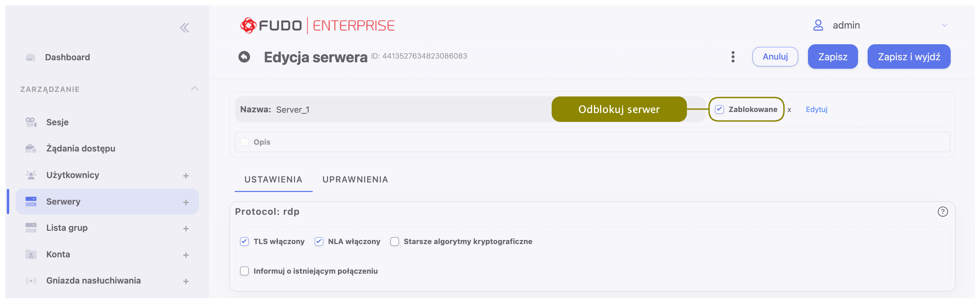Image resolution: width=980 pixels, height=306 pixels.
Task: Enable Starsze algorytmy kryptograficzne checkbox
Action: tap(394, 241)
